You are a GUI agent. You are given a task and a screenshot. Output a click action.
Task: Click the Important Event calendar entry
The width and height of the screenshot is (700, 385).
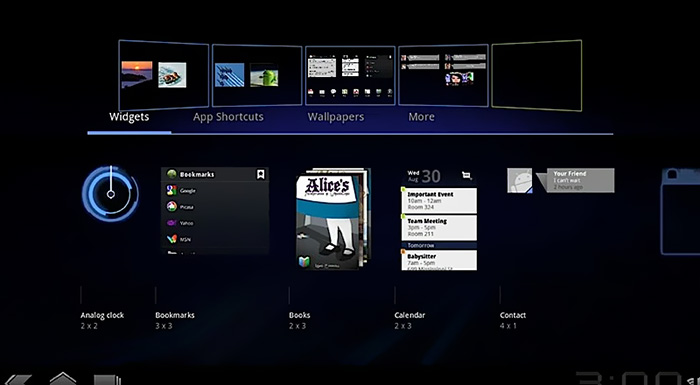[439, 201]
